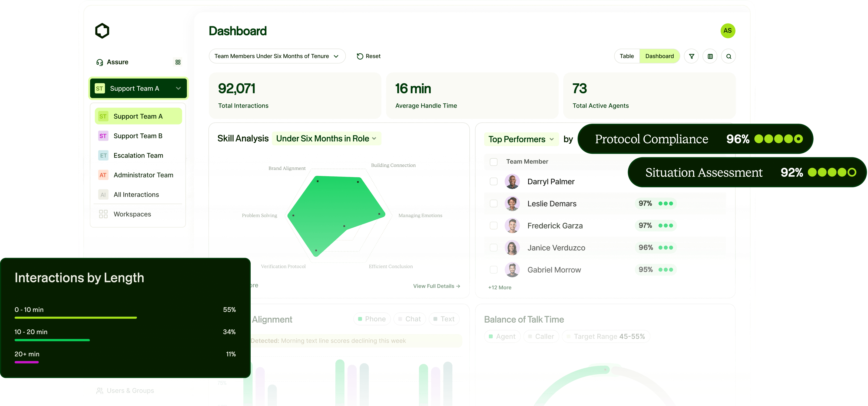Open Workspaces
The height and width of the screenshot is (406, 868).
click(x=138, y=214)
